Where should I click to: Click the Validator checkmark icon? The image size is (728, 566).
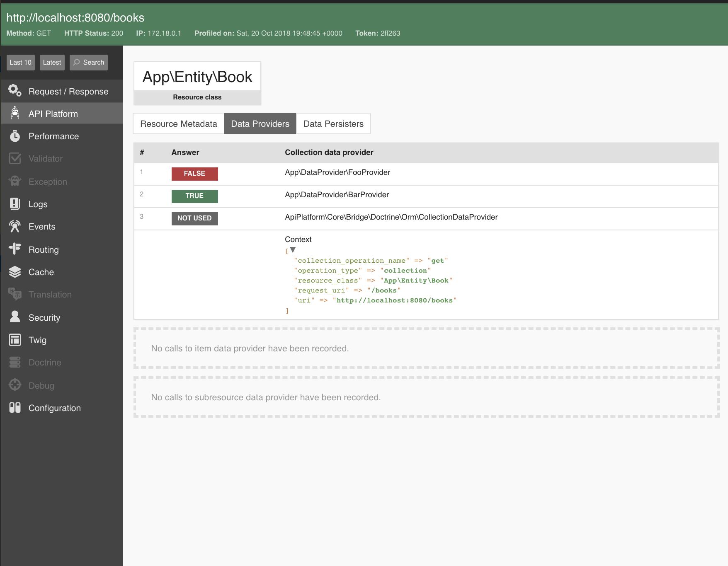(15, 158)
